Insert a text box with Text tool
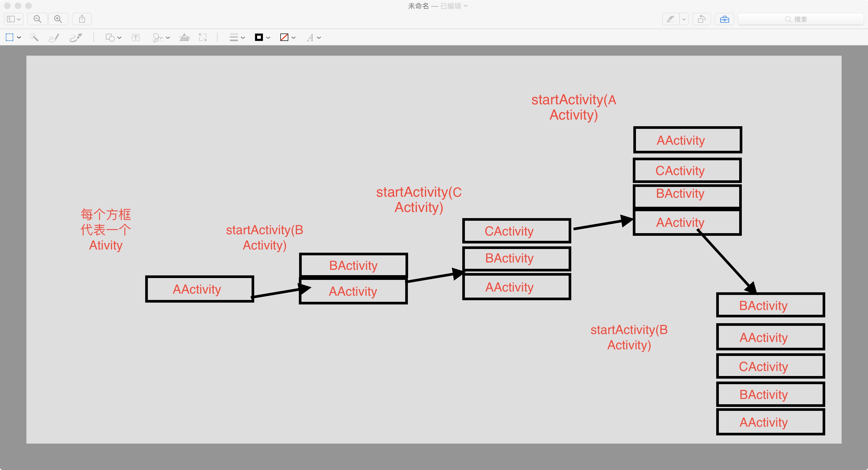The image size is (868, 470). click(136, 37)
